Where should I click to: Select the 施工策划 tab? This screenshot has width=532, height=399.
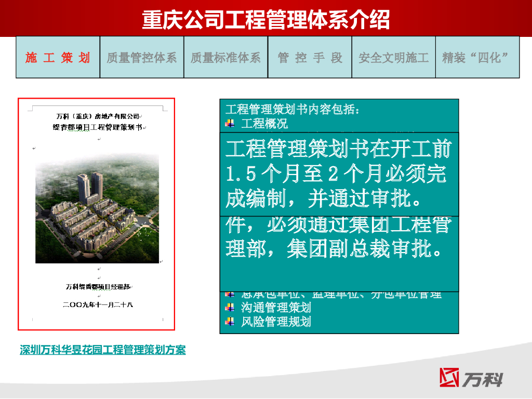click(x=58, y=57)
